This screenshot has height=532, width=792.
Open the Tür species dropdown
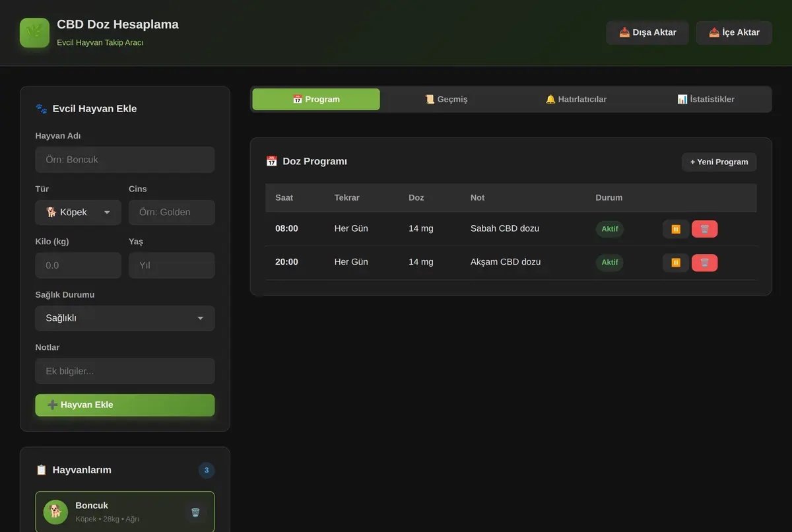click(78, 213)
